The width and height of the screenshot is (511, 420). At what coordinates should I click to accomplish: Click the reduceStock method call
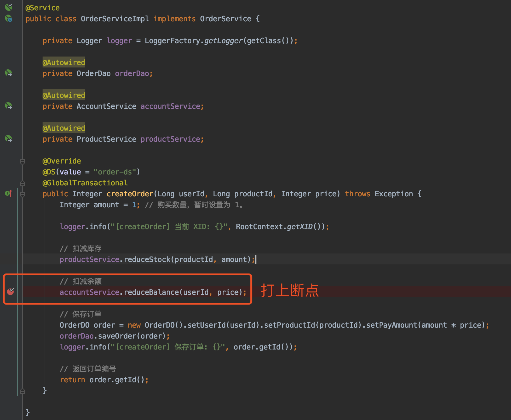coord(147,259)
